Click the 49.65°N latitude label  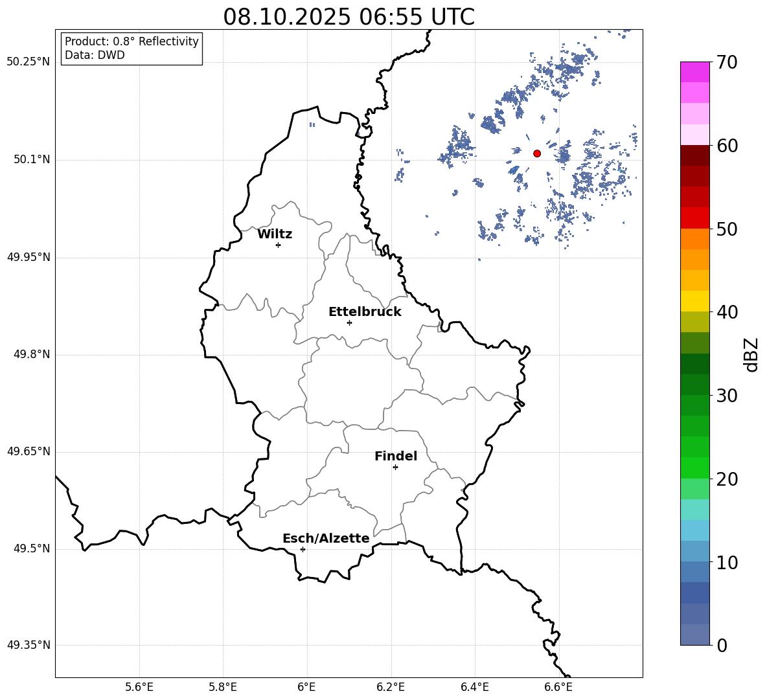[x=29, y=451]
